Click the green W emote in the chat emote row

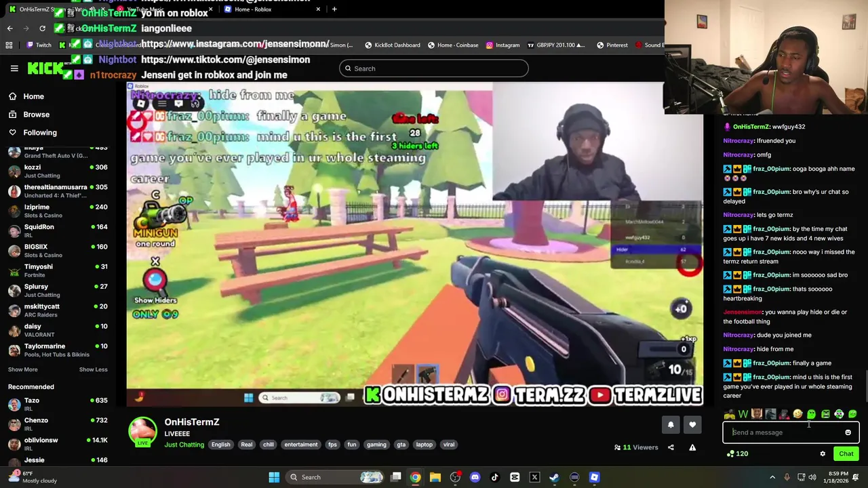click(x=743, y=414)
